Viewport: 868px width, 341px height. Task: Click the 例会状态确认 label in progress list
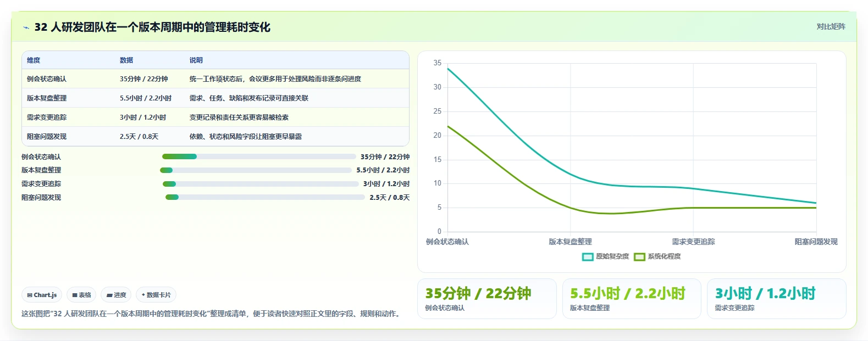click(41, 157)
